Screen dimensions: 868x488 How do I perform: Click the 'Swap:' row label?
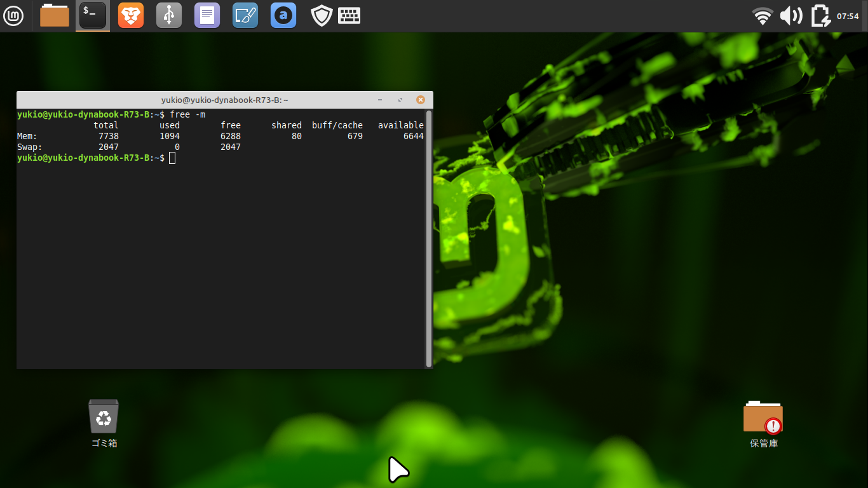[x=30, y=147]
